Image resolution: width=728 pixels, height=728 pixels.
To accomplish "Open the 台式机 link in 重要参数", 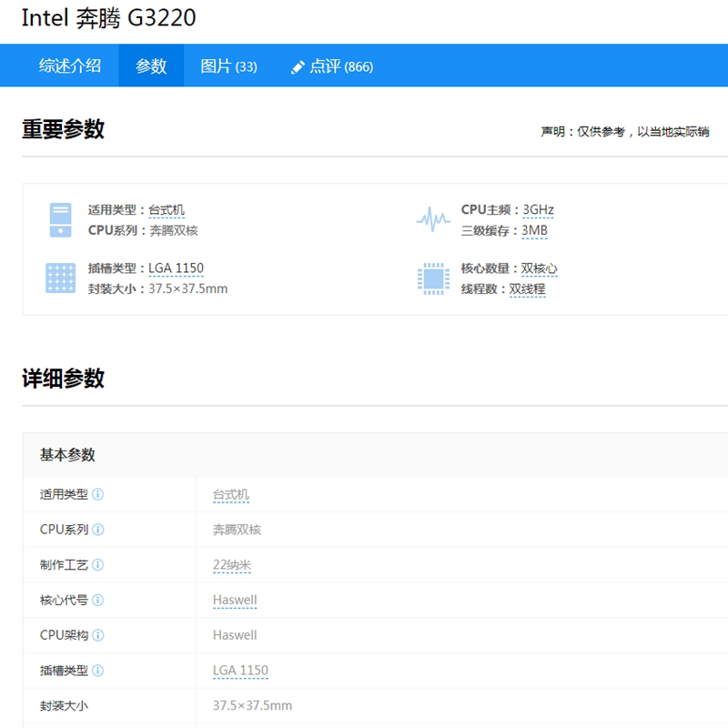I will point(167,210).
